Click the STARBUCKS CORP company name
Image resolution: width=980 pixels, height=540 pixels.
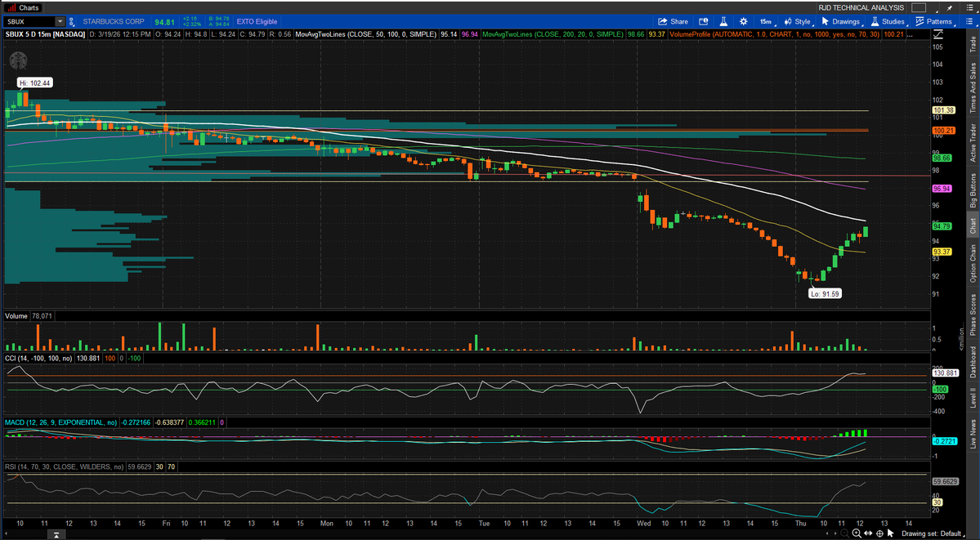pos(114,21)
